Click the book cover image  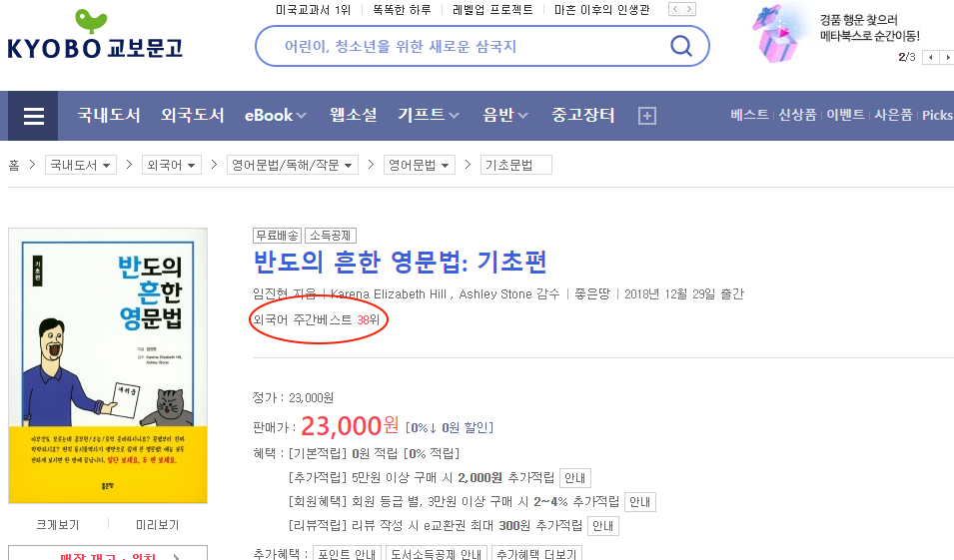pos(108,365)
